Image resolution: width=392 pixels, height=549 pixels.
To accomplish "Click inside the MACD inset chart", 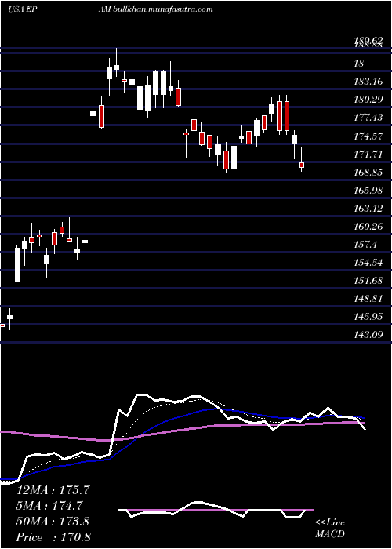I will click(x=216, y=510).
